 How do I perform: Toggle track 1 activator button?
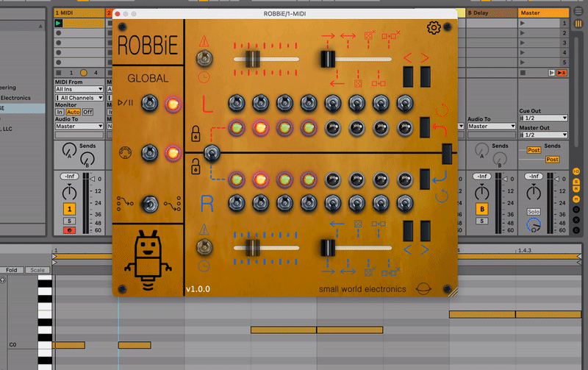[69, 209]
